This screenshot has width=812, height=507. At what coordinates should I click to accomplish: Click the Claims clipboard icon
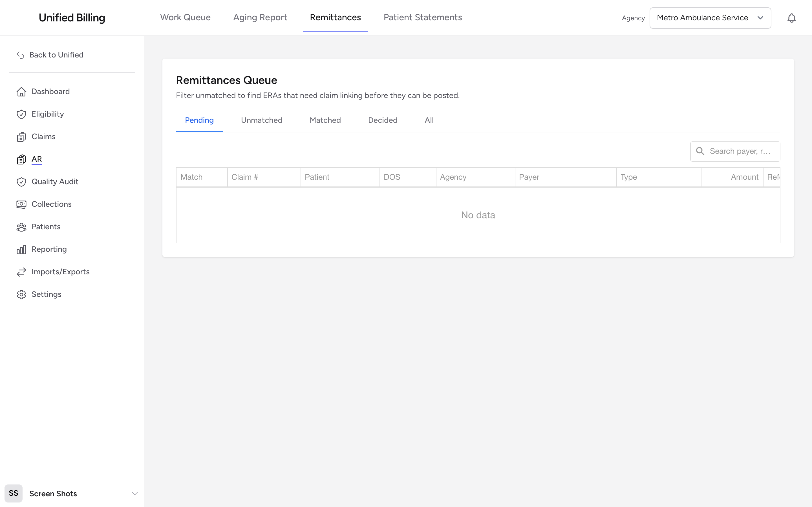[21, 137]
